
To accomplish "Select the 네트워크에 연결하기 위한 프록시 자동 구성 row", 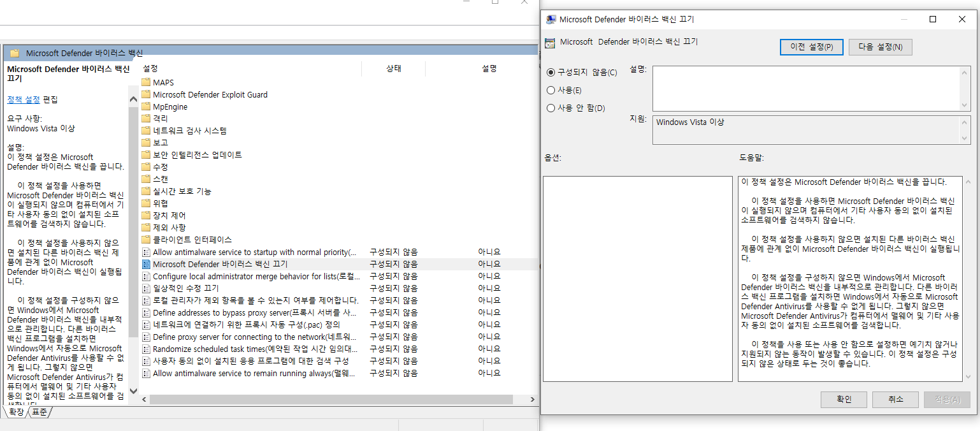I will coord(339,325).
